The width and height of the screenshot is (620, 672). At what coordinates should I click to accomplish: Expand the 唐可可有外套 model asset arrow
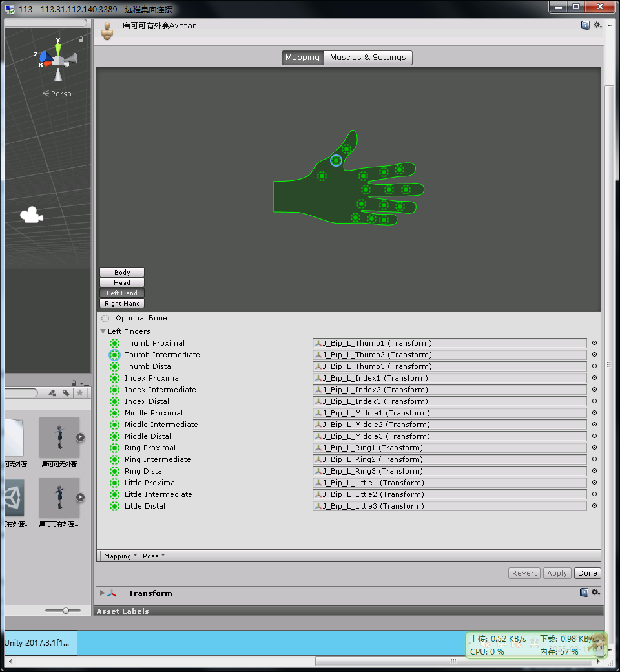[x=80, y=497]
